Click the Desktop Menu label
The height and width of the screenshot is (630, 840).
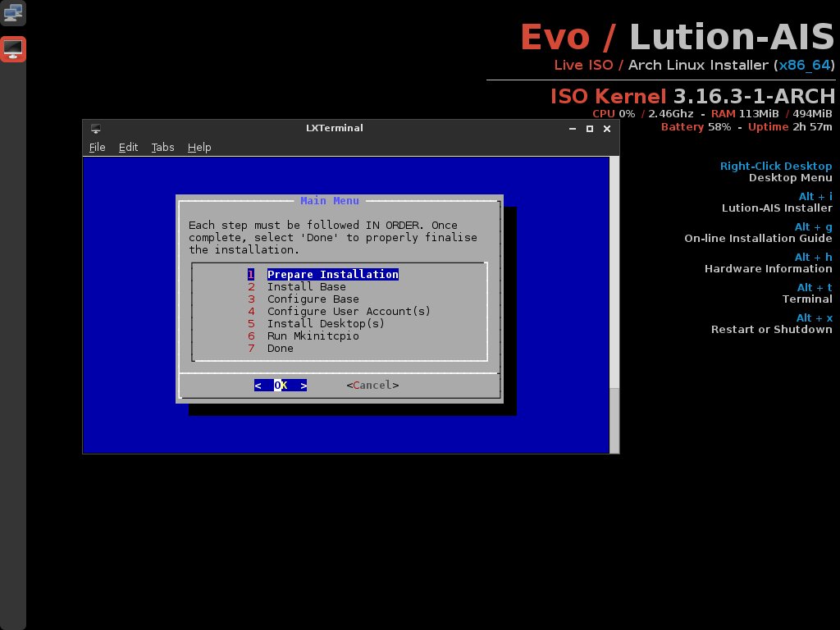click(x=791, y=178)
